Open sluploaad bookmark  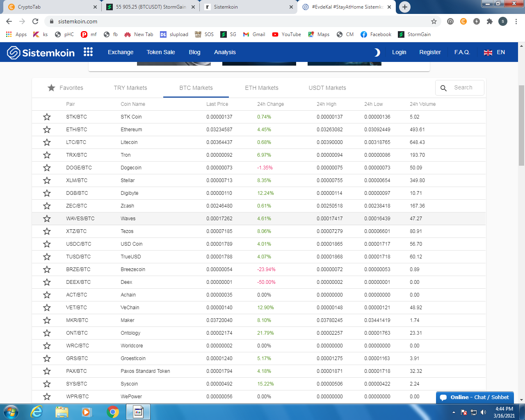(174, 34)
